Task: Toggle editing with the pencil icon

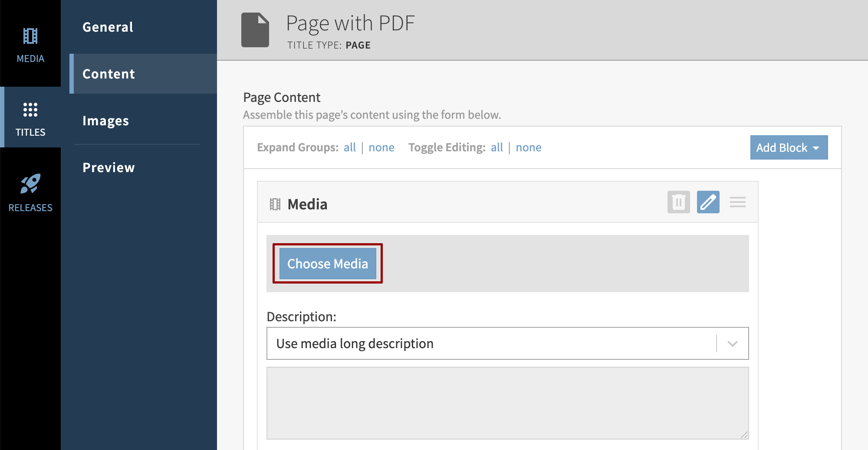Action: (708, 202)
